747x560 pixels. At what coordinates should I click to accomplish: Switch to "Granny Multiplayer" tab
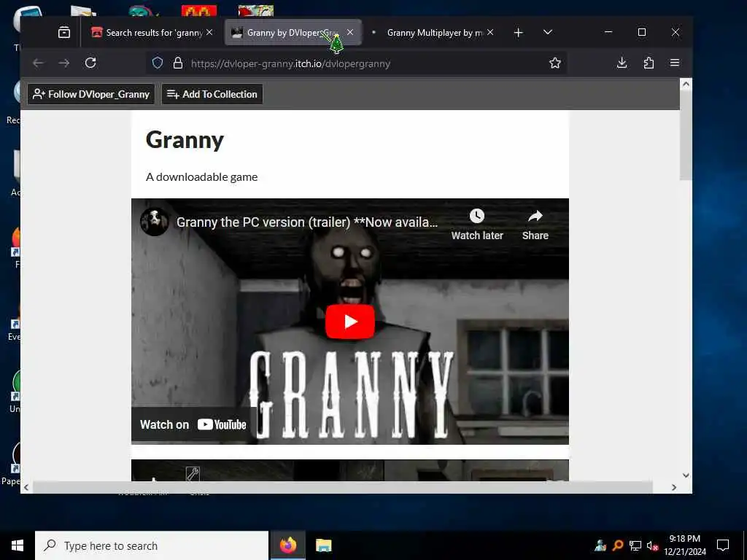click(x=433, y=32)
